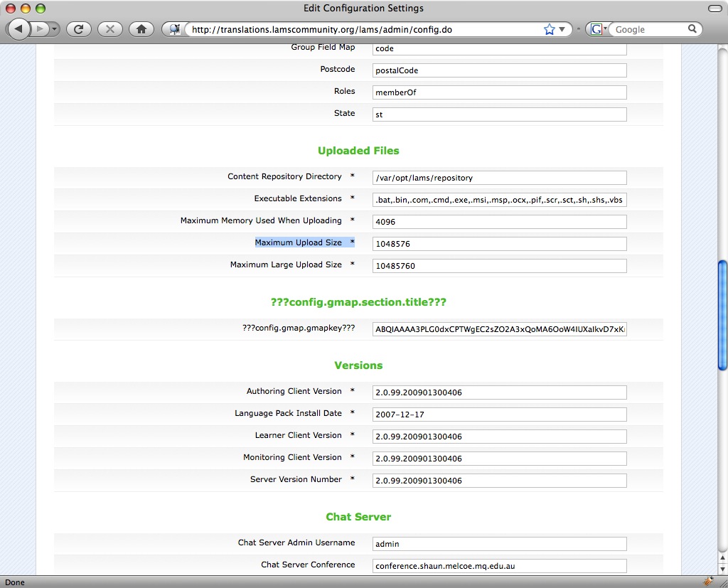
Task: Focus the Executable Extensions text field
Action: tap(499, 200)
